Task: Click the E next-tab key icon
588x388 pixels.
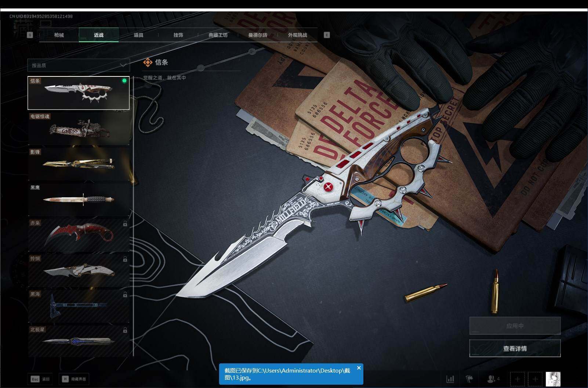Action: [x=327, y=35]
